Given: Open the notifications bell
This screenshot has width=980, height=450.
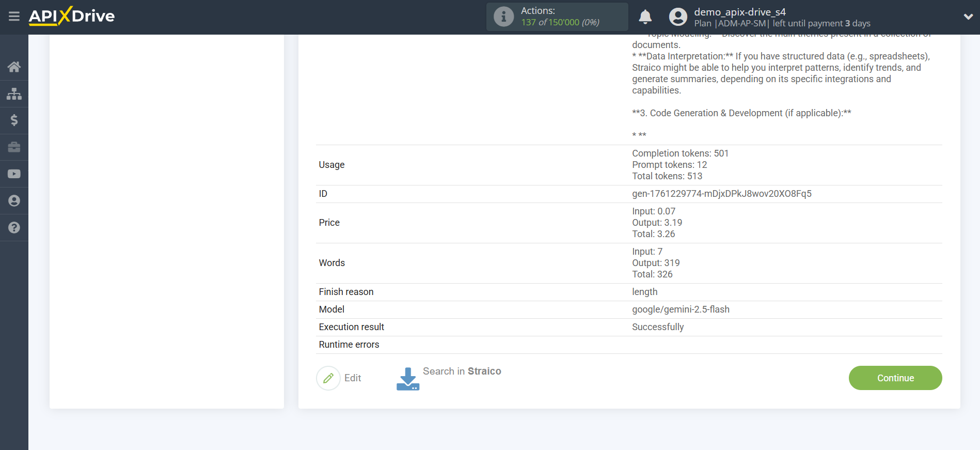Looking at the screenshot, I should (645, 17).
